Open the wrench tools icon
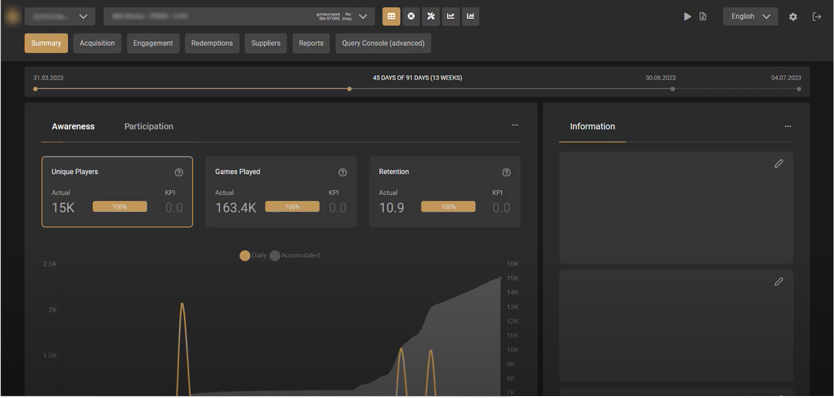This screenshot has height=398, width=834. point(431,16)
